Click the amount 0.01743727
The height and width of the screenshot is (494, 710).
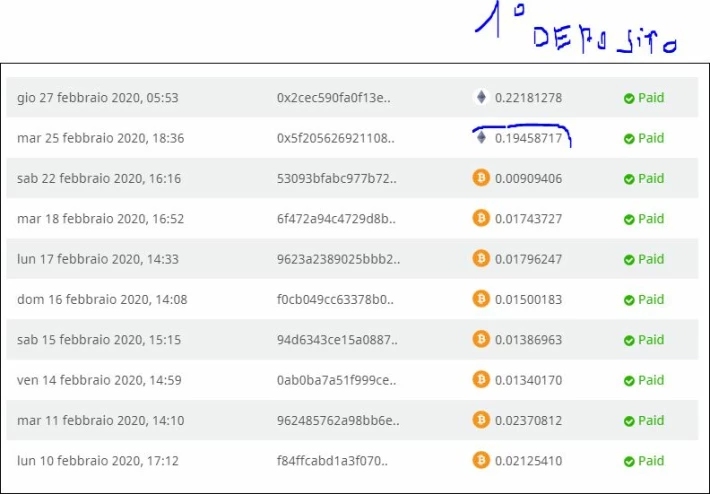[x=528, y=219]
